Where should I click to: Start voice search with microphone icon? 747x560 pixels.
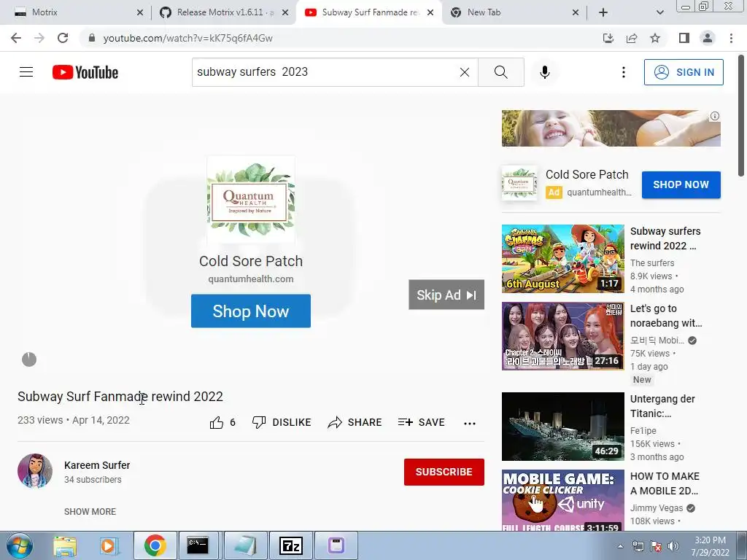[x=544, y=72]
